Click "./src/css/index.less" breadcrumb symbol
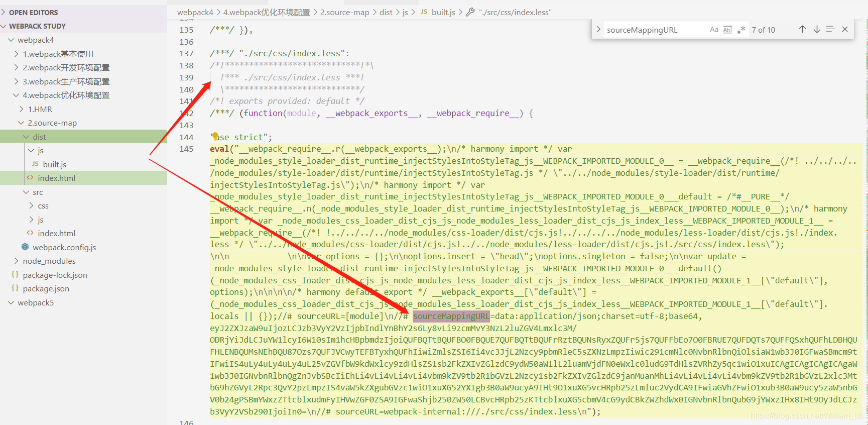Image resolution: width=868 pixels, height=425 pixels. [x=515, y=12]
